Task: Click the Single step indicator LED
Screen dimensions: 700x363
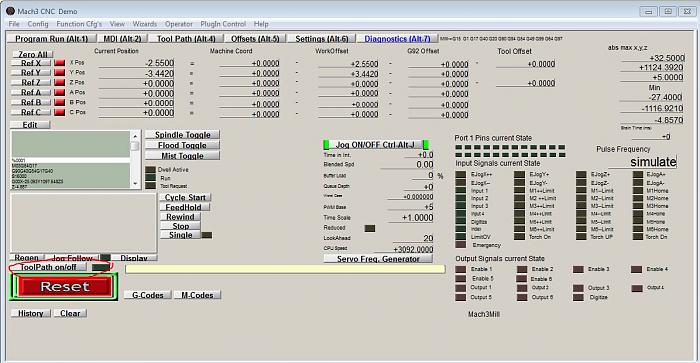Action: point(207,235)
